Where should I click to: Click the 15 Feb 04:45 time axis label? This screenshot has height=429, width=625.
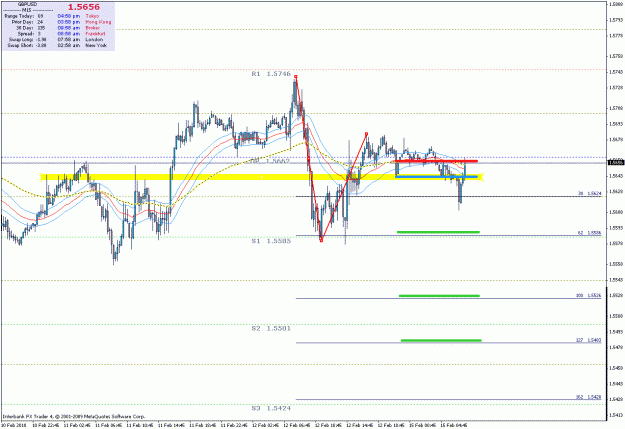453,425
